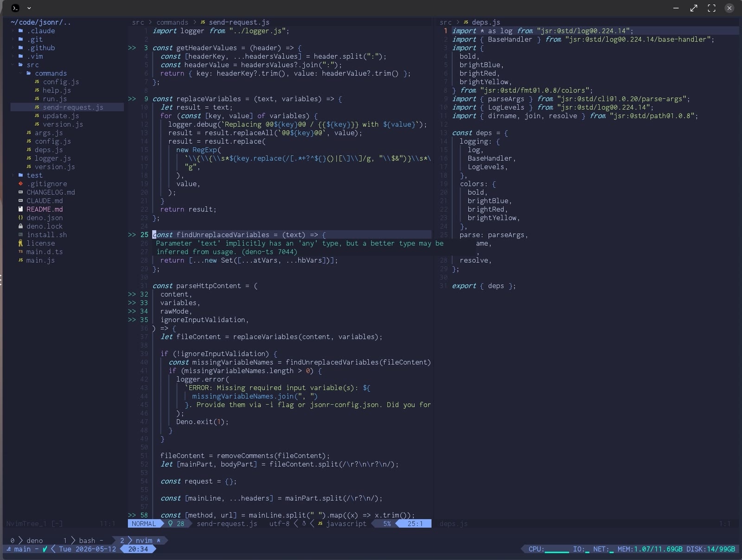Expand the test folder chevron
Viewport: 742px width, 560px height.
coord(13,175)
